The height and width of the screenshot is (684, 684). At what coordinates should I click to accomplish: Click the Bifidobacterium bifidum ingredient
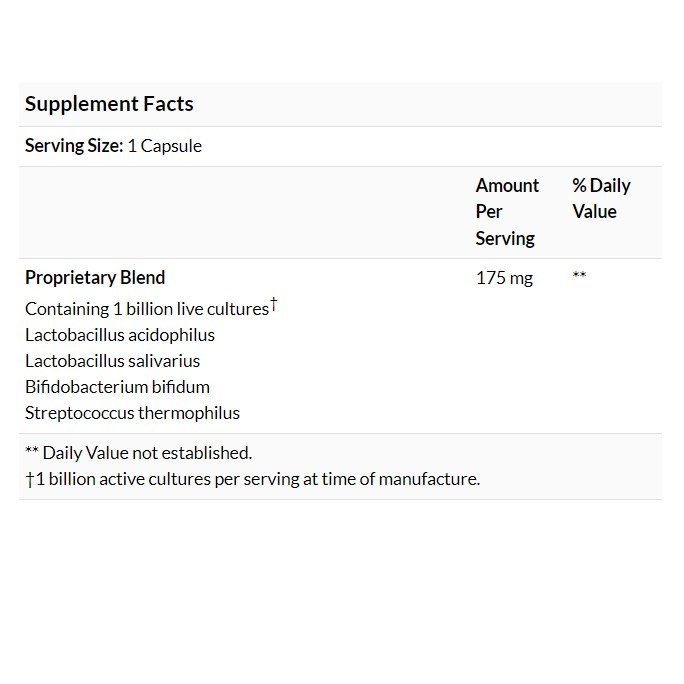coord(118,387)
